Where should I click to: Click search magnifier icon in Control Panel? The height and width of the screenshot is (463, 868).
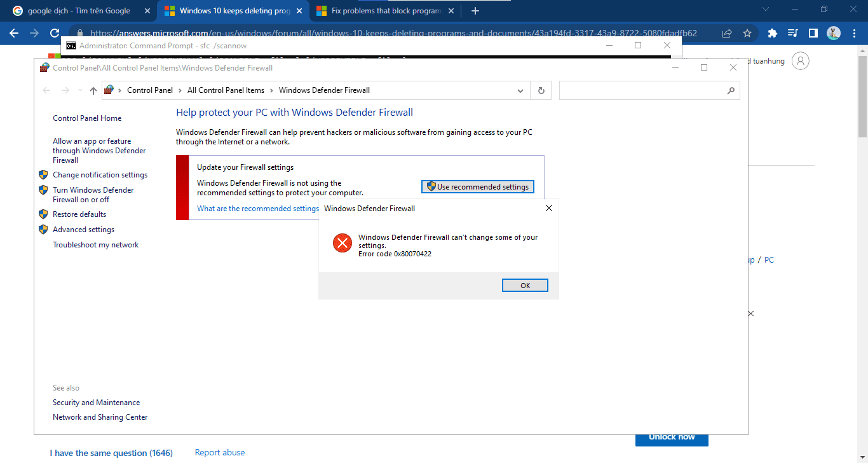click(x=731, y=90)
